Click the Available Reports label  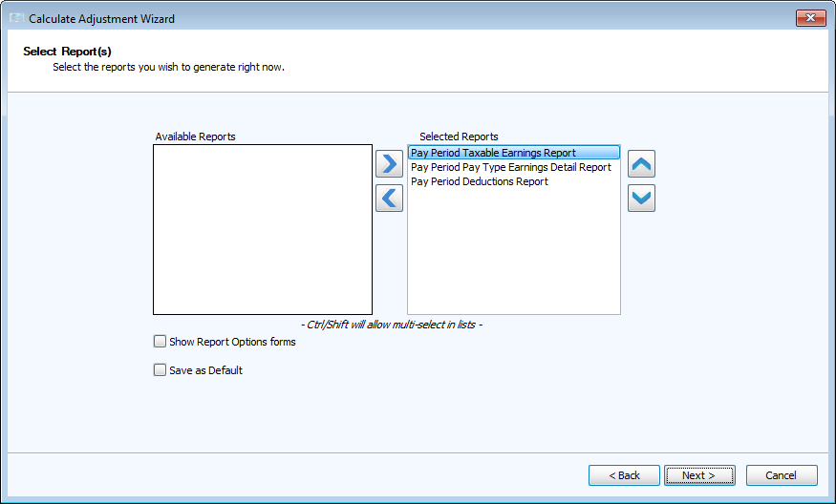pos(195,136)
